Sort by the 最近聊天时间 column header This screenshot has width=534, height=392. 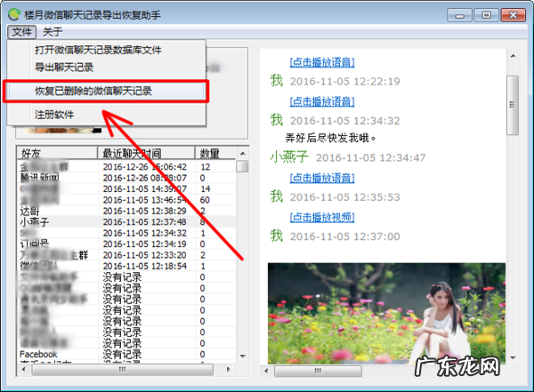147,153
